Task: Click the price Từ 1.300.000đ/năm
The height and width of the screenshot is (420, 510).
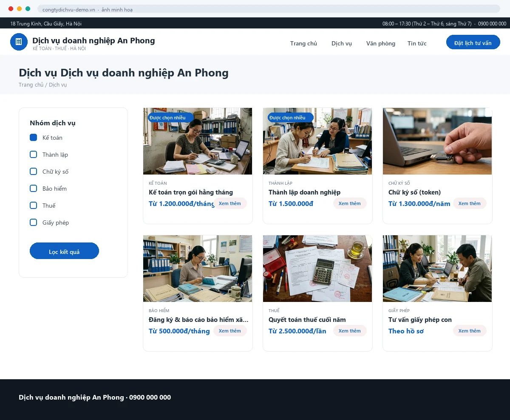Action: pos(419,203)
